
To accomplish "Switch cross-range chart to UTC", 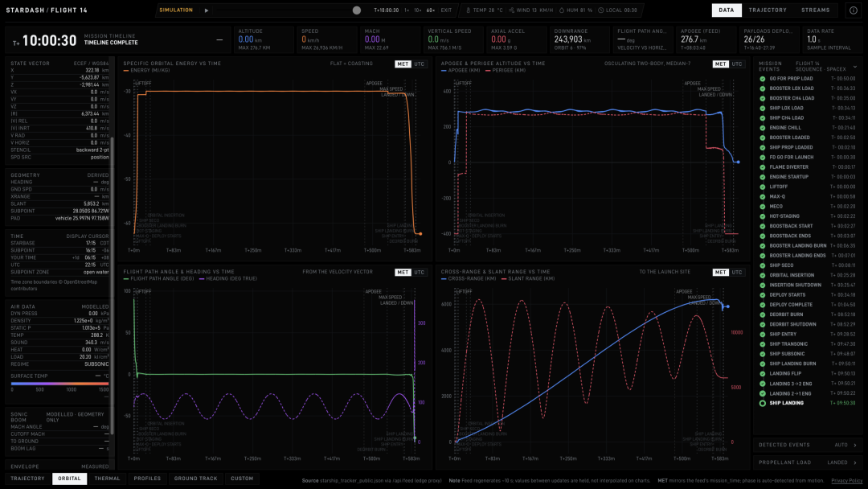I will (737, 273).
